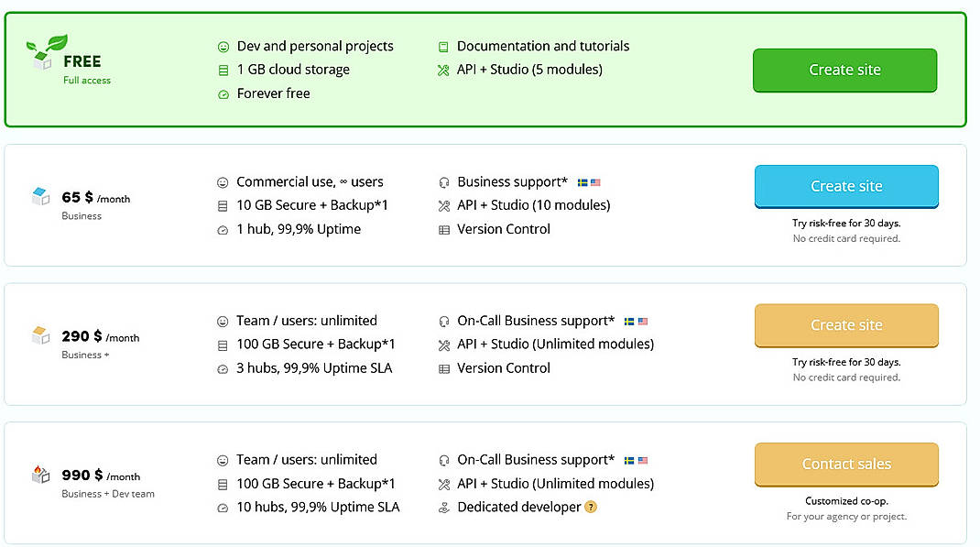980x547 pixels.
Task: Click '1 GB cloud storage' text
Action: [x=293, y=70]
